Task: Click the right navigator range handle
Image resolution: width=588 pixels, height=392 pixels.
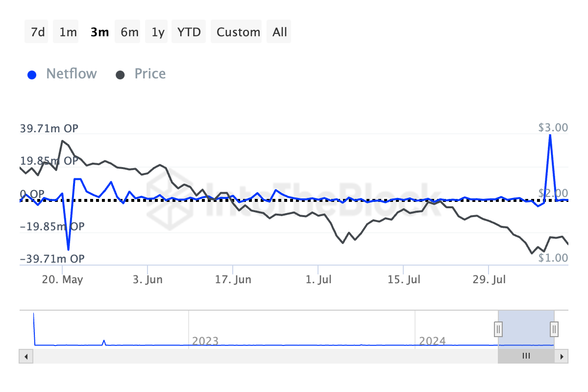Action: 554,329
